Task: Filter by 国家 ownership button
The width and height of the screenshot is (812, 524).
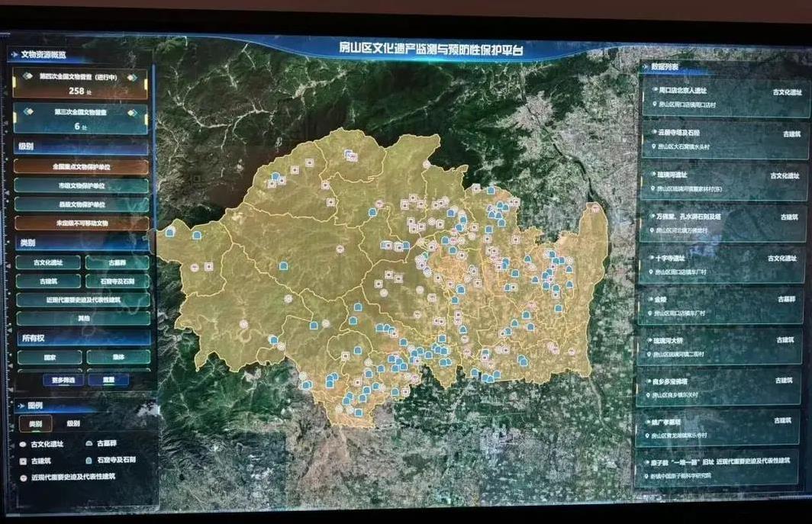Action: pyautogui.click(x=49, y=357)
